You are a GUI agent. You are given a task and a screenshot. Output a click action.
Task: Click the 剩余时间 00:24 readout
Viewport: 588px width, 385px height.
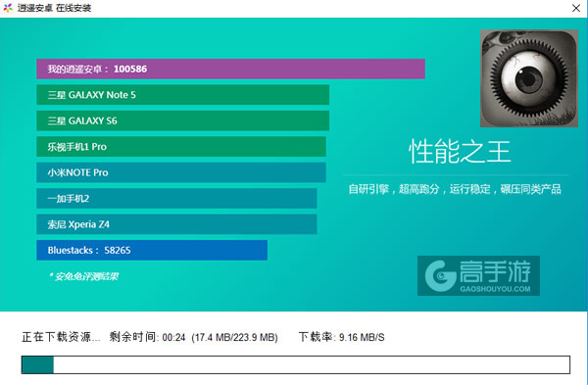pyautogui.click(x=147, y=337)
